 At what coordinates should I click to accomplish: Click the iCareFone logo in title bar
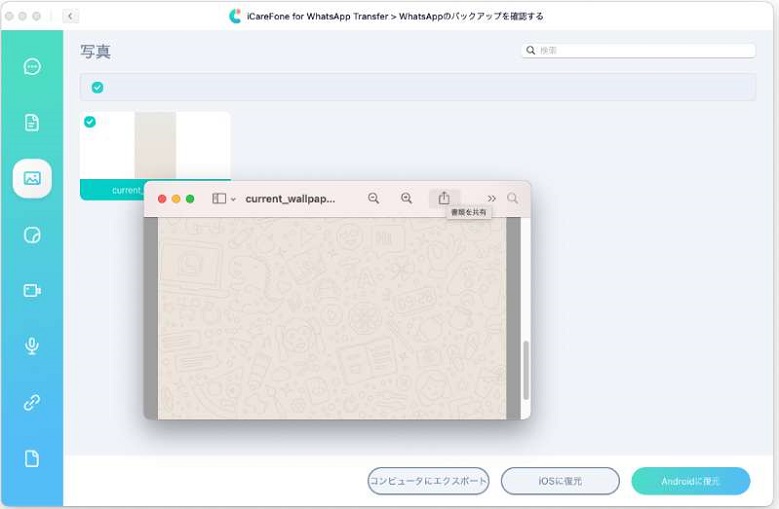(x=235, y=16)
